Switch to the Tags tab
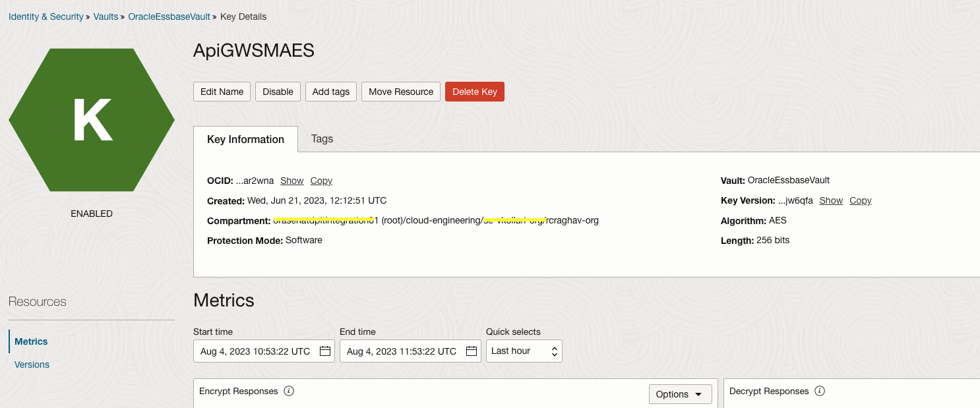This screenshot has height=408, width=980. tap(322, 138)
